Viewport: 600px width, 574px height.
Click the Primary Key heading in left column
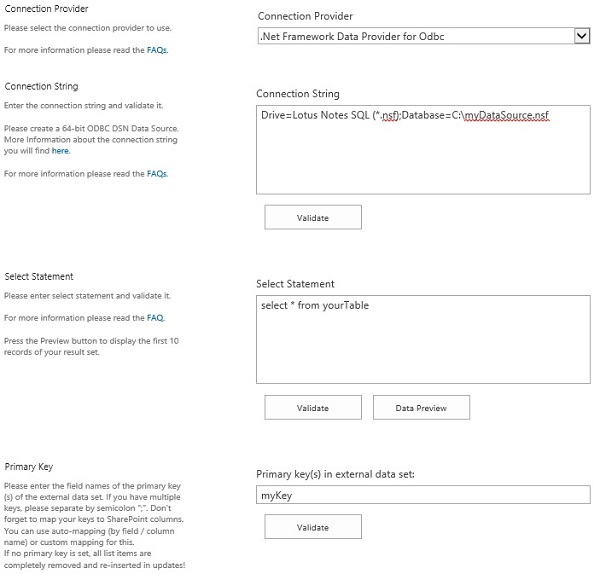[29, 466]
